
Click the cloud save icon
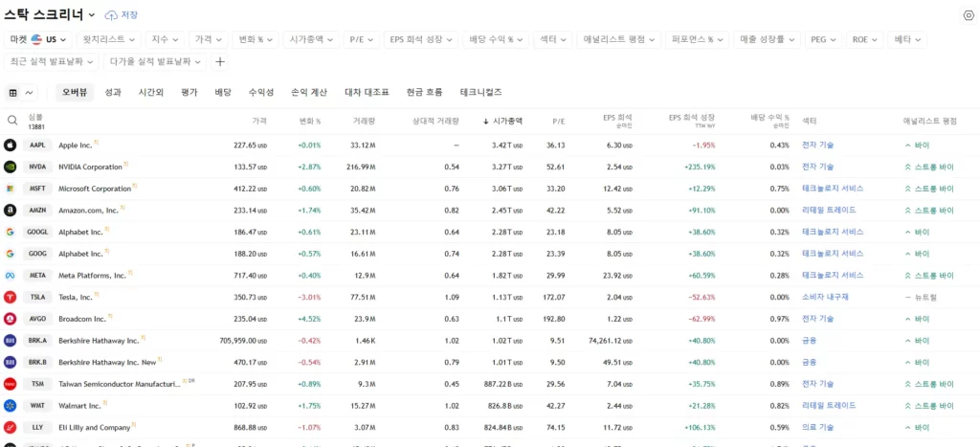click(x=111, y=15)
